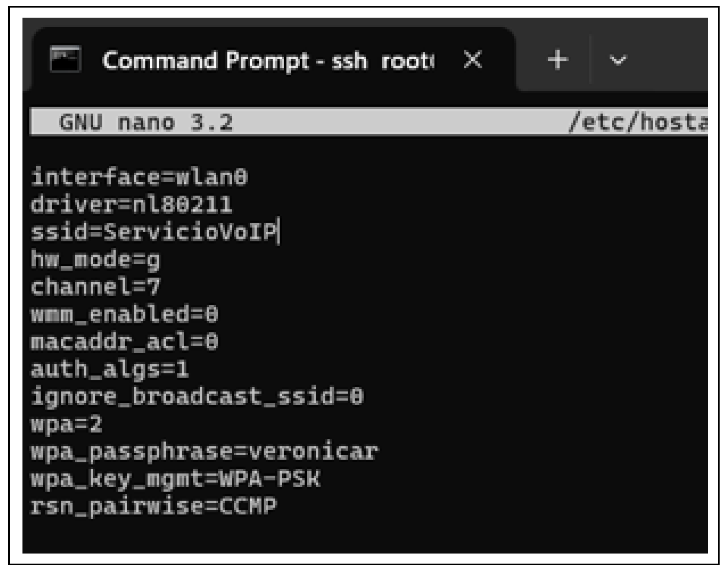Click the ssid=ServicioVoIP line
Image resolution: width=728 pixels, height=572 pixels.
(154, 232)
